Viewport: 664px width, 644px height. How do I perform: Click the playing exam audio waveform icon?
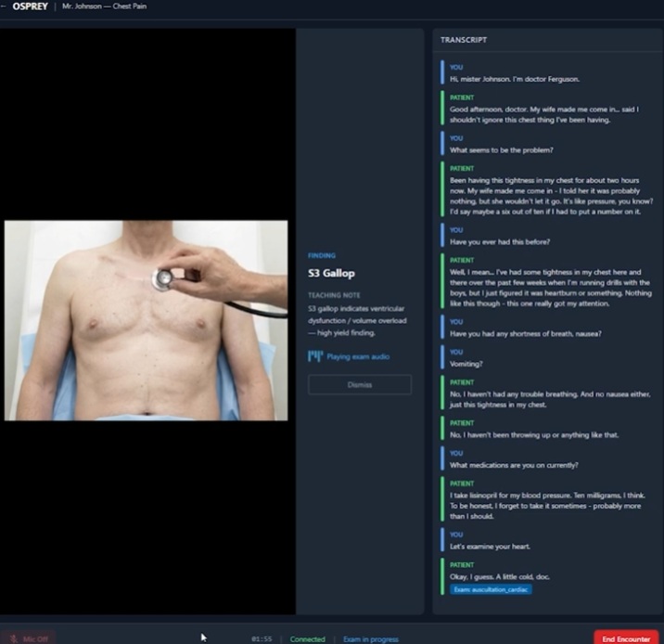pyautogui.click(x=314, y=356)
